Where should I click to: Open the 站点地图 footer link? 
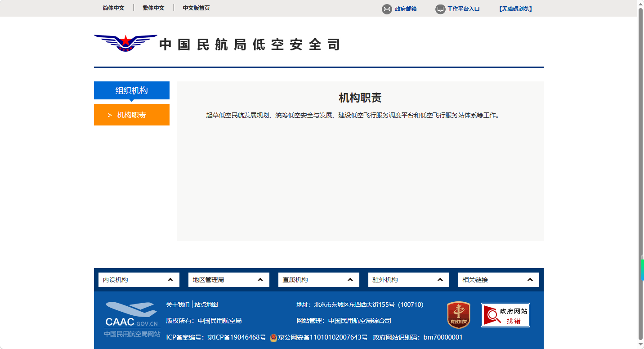coord(206,304)
